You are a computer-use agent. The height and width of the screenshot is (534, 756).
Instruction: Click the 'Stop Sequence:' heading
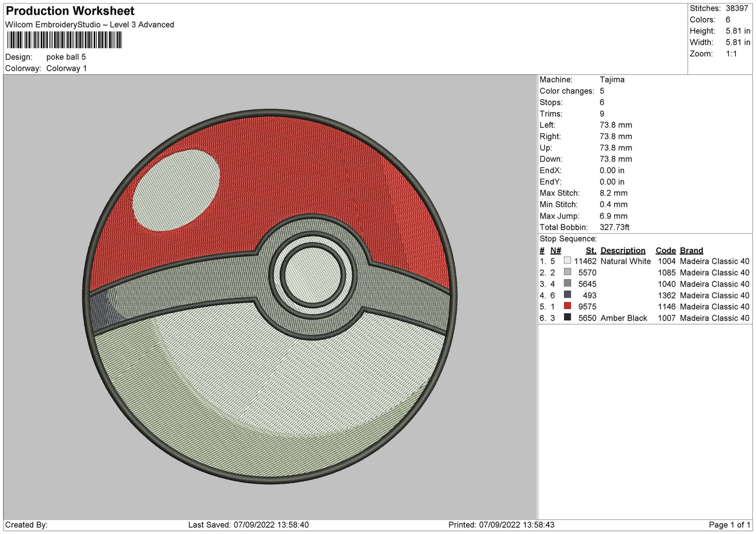tap(568, 239)
